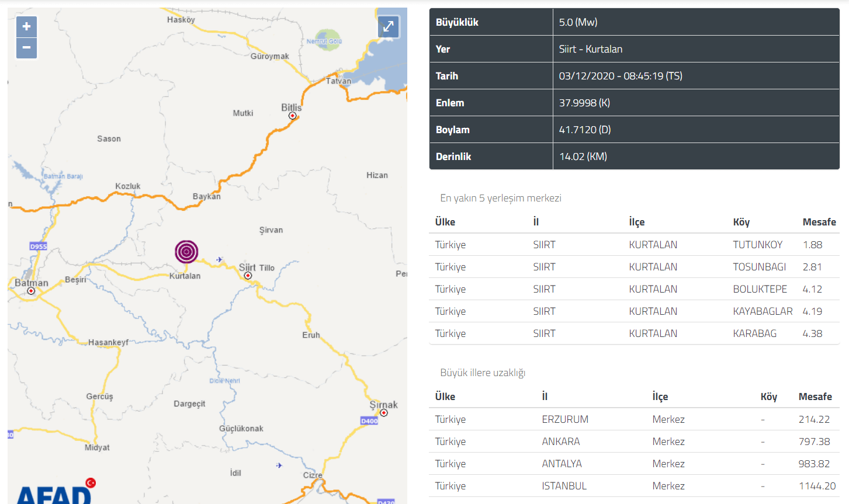Click the airplane icon near Siirt
The width and height of the screenshot is (849, 504).
coord(219,259)
